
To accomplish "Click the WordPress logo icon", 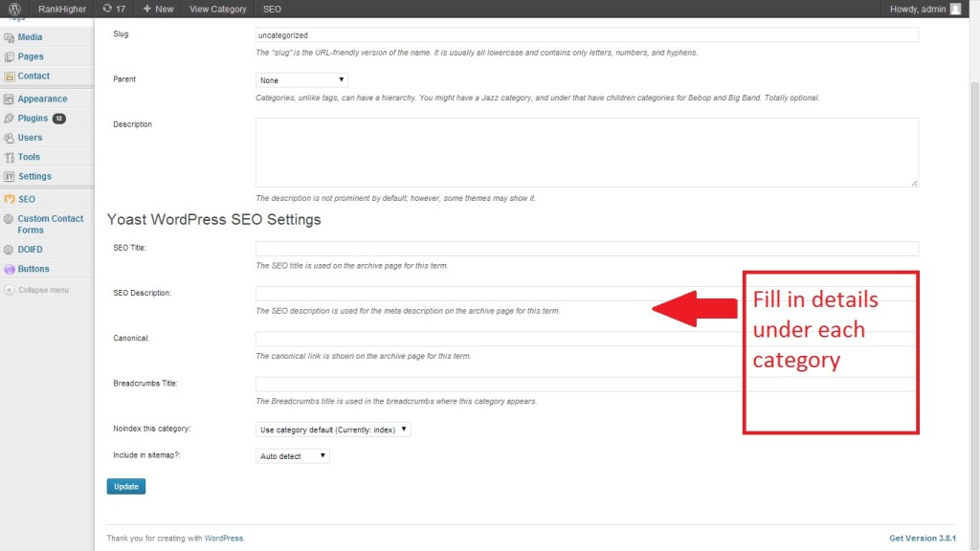I will (x=14, y=9).
